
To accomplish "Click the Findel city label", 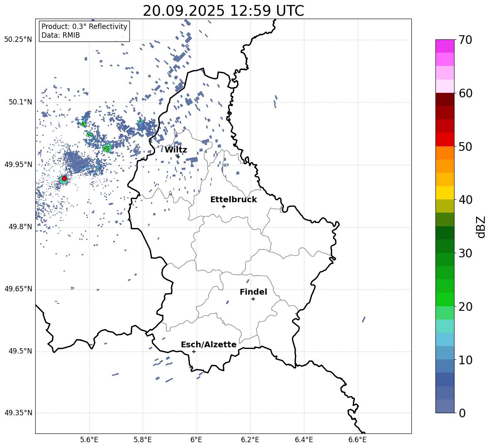I will 253,292.
